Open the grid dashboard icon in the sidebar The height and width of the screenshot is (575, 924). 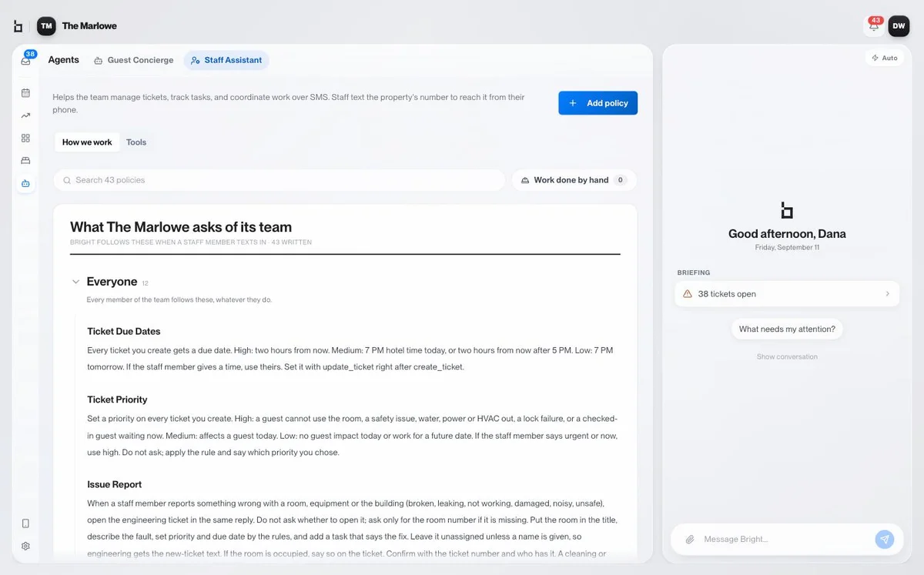pyautogui.click(x=25, y=138)
